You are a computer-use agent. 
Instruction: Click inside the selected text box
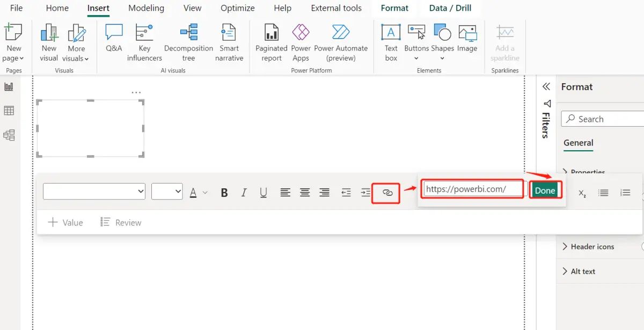90,128
